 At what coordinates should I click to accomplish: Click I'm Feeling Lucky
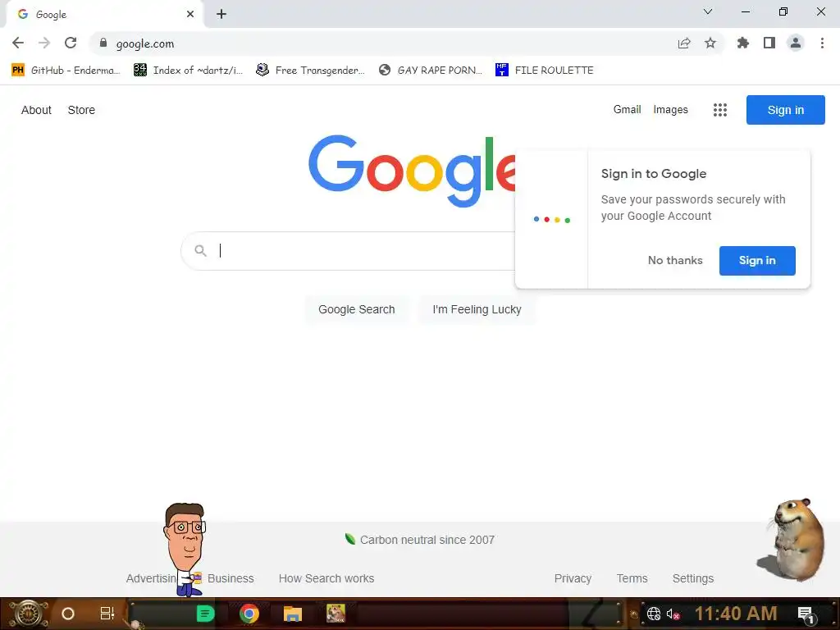(477, 309)
